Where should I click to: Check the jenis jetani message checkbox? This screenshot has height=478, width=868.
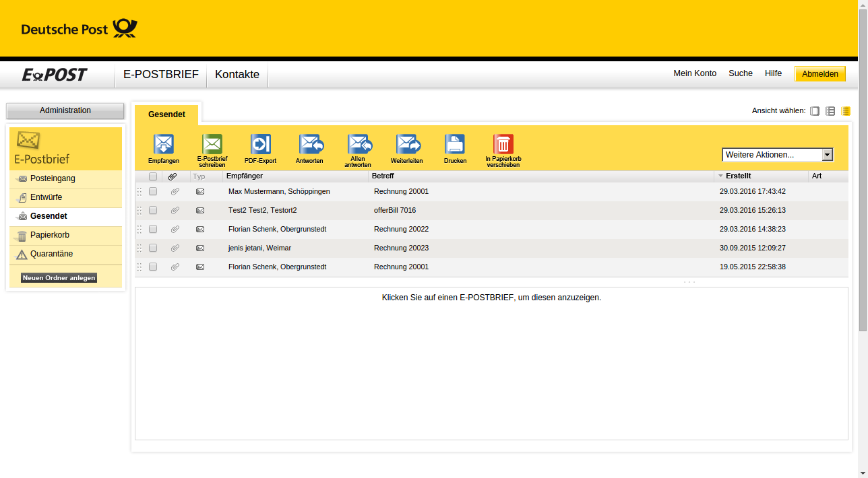coord(153,248)
